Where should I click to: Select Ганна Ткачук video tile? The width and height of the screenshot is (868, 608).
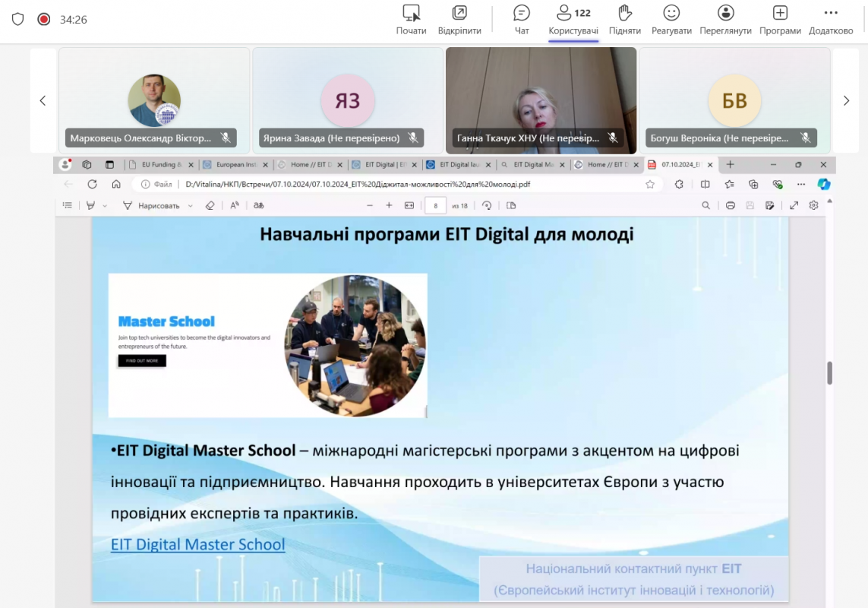tap(541, 100)
